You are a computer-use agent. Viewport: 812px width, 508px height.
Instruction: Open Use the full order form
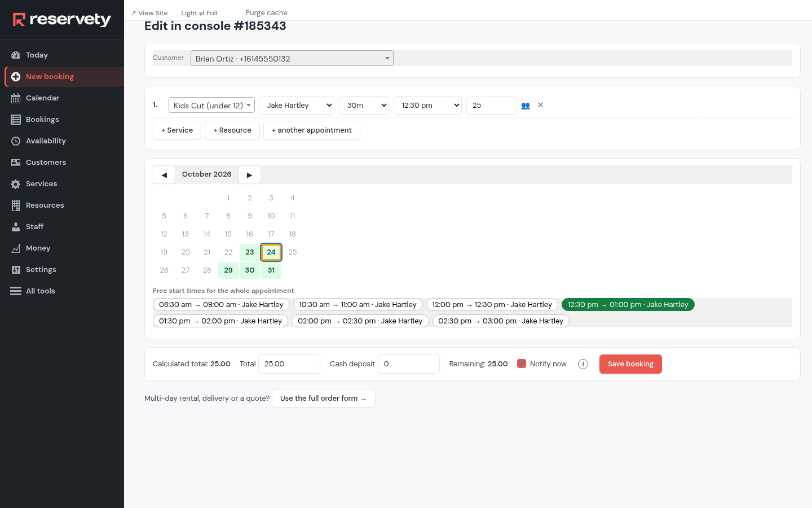[324, 398]
